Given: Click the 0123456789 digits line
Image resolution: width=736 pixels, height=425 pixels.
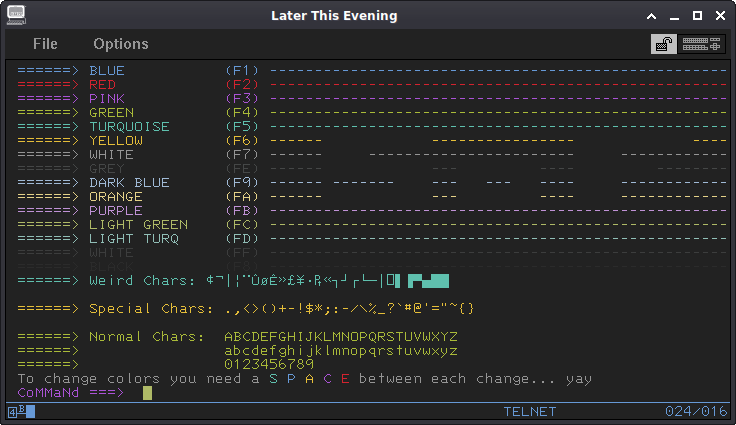Looking at the screenshot, I should pyautogui.click(x=269, y=364).
